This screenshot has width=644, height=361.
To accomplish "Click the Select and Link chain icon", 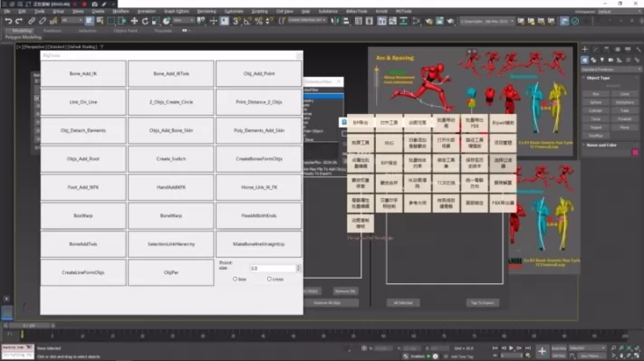I will point(32,21).
